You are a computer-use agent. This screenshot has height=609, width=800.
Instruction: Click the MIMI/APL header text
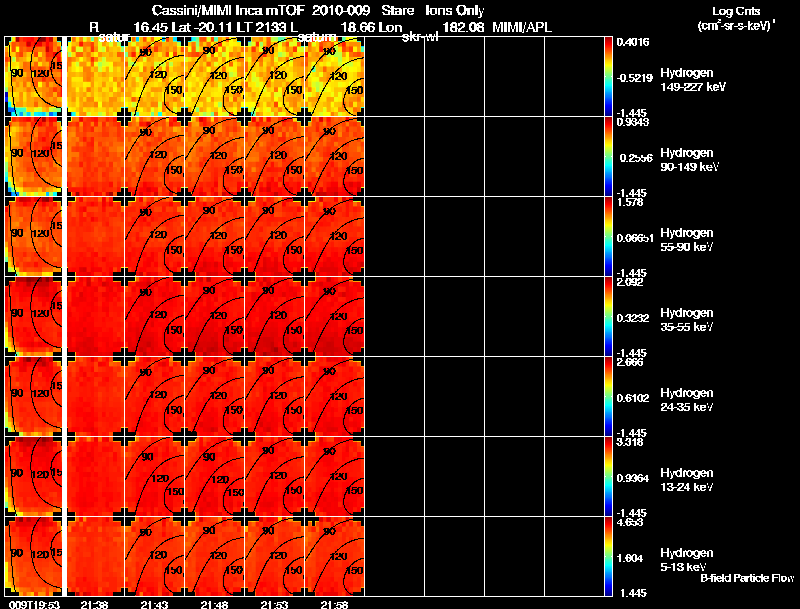click(521, 27)
